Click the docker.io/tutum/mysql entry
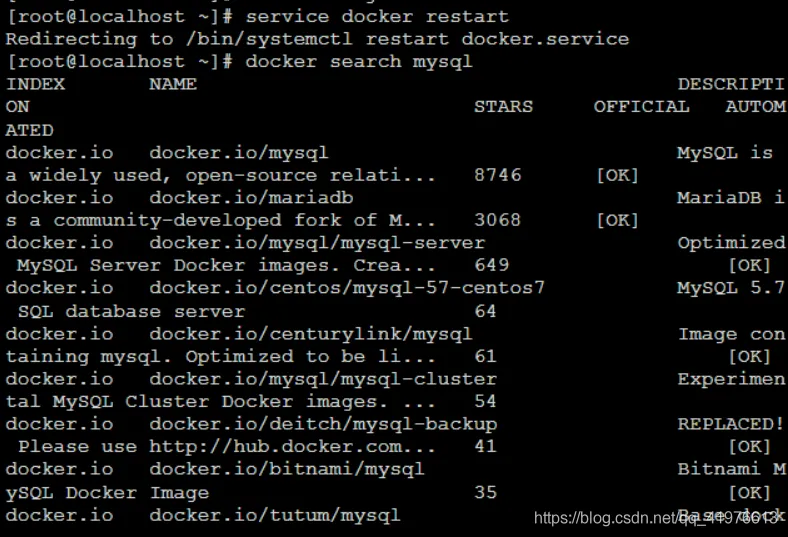This screenshot has width=788, height=537. click(275, 515)
